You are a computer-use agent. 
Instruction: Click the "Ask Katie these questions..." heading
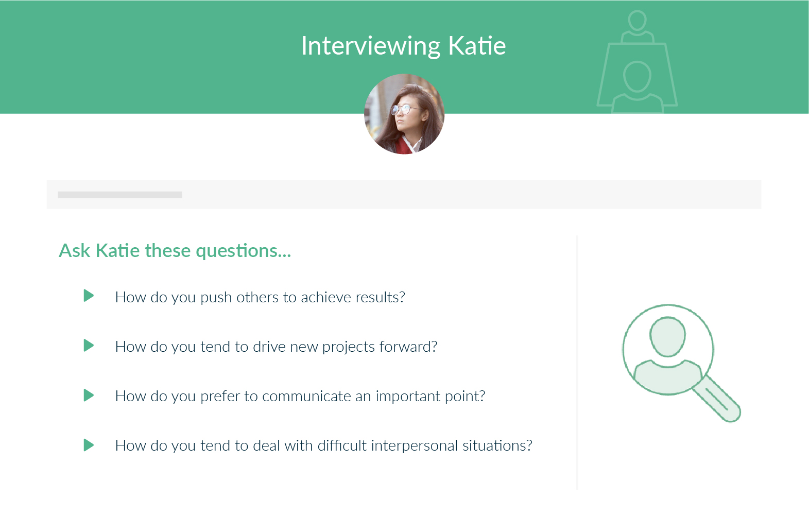tap(175, 251)
